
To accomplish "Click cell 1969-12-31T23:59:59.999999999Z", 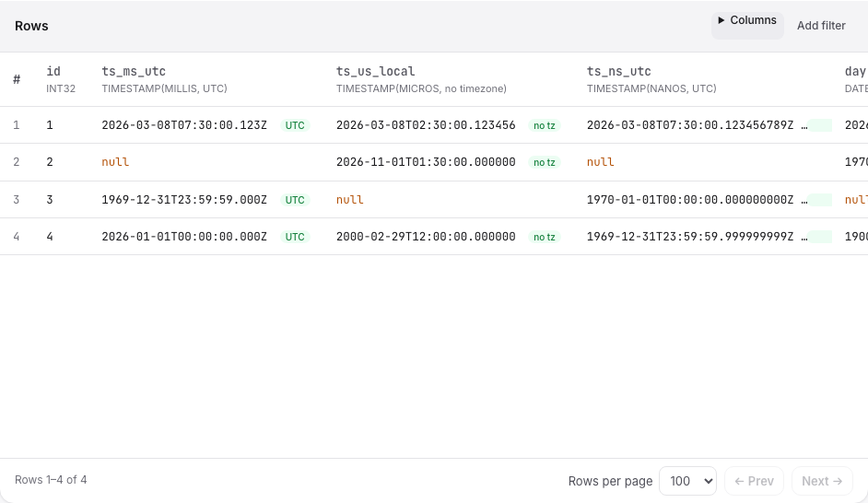I will pyautogui.click(x=690, y=237).
